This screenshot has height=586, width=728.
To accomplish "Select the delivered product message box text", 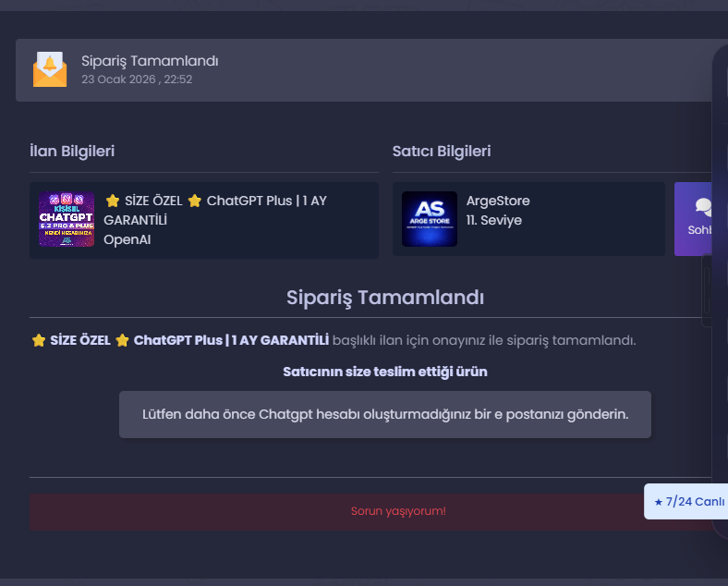I will click(385, 414).
